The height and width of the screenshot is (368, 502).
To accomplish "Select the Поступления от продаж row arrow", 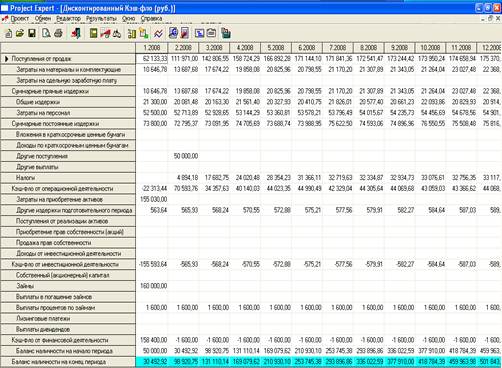I will pos(6,59).
